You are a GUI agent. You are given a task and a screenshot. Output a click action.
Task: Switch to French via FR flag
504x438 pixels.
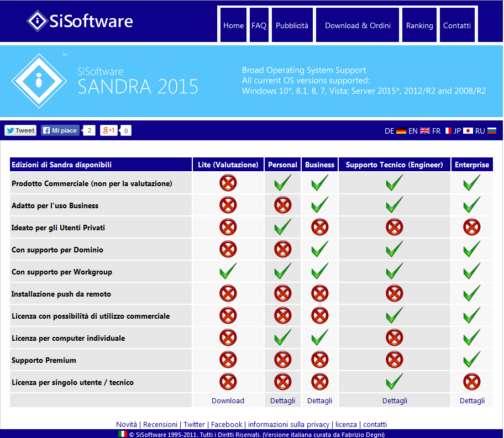pos(448,131)
